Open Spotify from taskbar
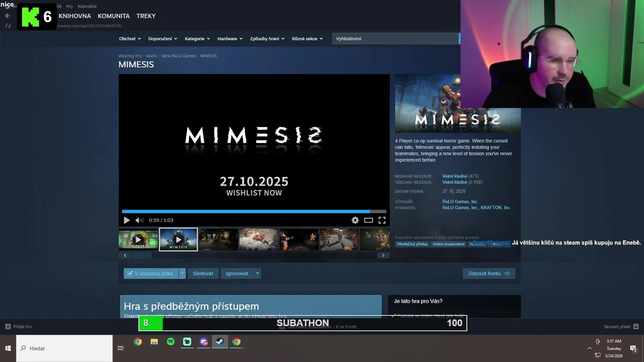The height and width of the screenshot is (362, 644). click(171, 342)
